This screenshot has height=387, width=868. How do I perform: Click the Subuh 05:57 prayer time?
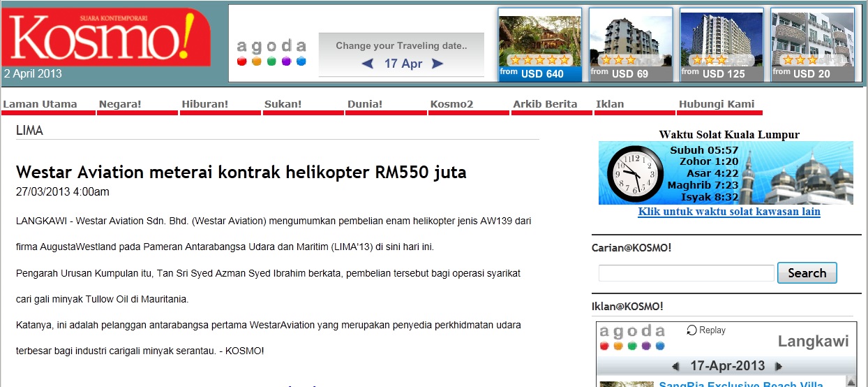tap(704, 149)
